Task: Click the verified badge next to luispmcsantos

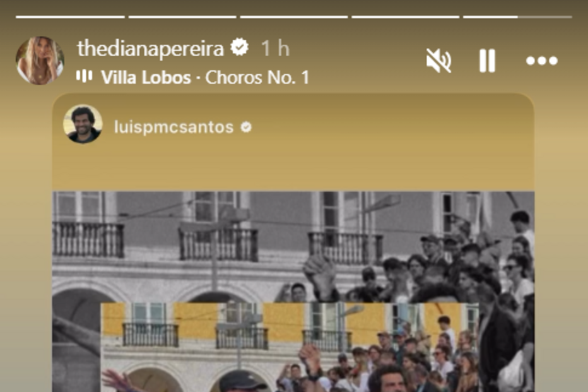Action: (247, 128)
